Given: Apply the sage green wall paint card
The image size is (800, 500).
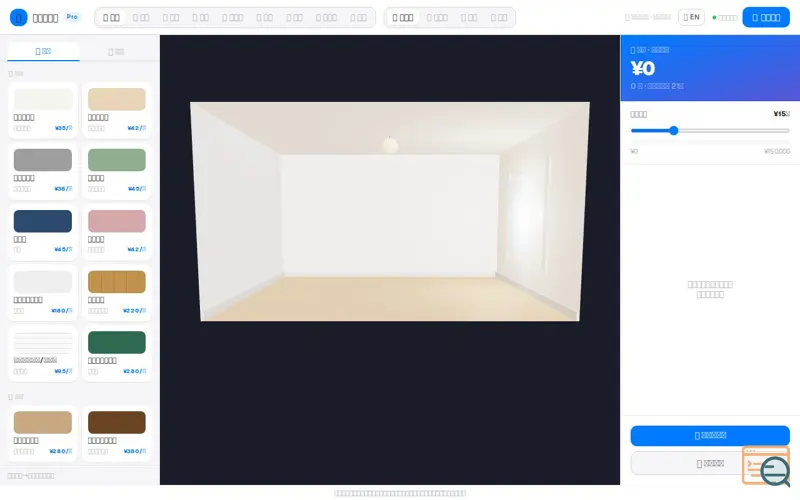Looking at the screenshot, I should pos(117,171).
